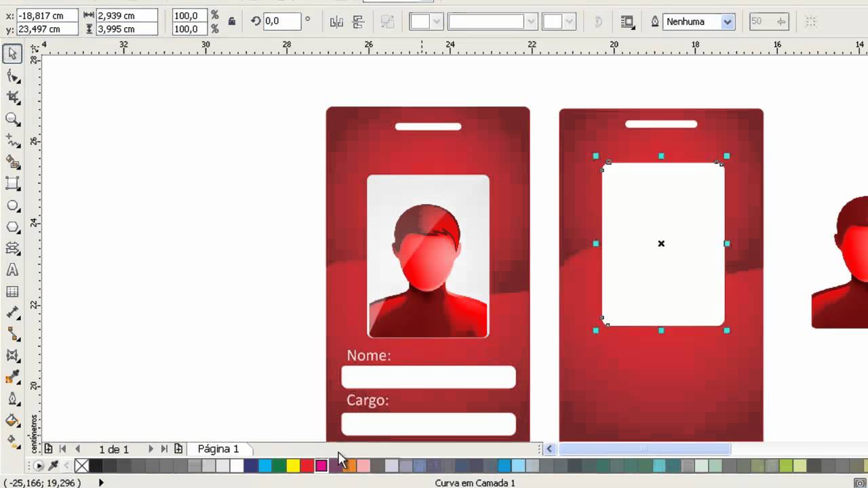Image resolution: width=868 pixels, height=488 pixels.
Task: Select the Freehand drawing tool
Action: pos(12,140)
